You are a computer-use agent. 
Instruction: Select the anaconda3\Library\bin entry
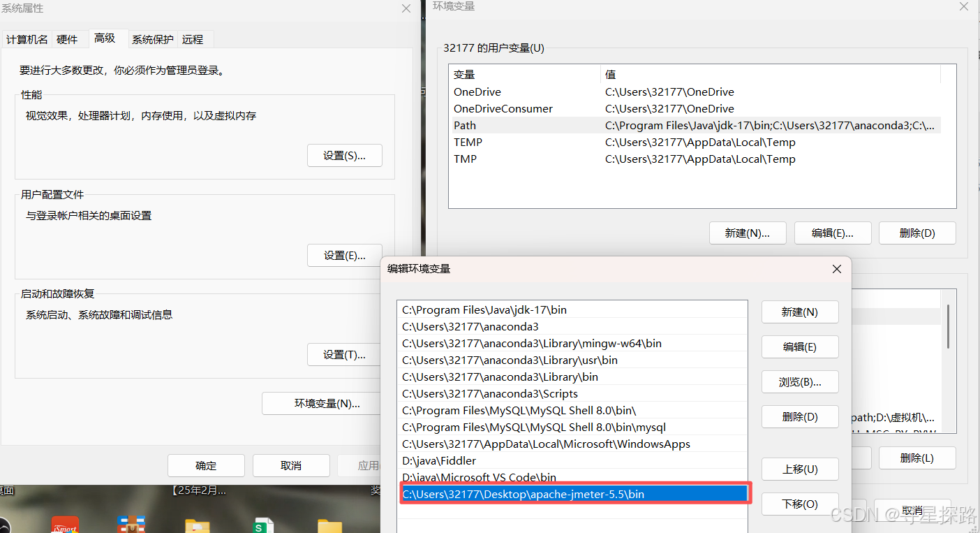point(572,377)
